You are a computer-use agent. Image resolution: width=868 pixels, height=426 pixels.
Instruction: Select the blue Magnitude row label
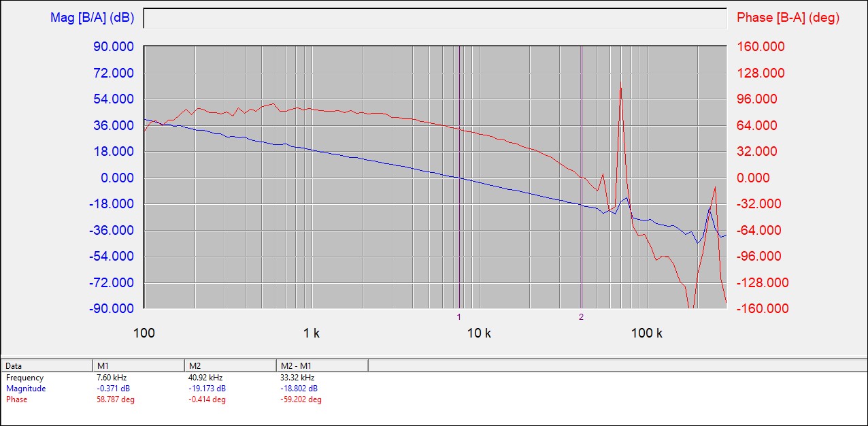(x=26, y=389)
